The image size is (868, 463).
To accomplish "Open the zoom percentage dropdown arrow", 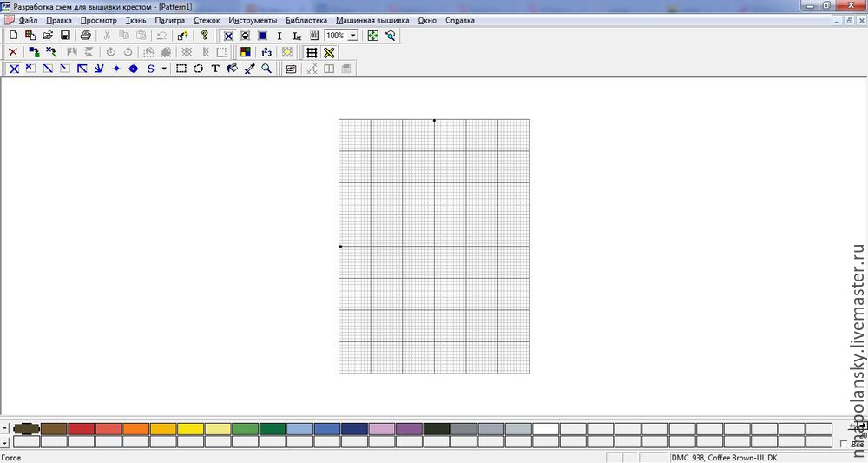I will (352, 36).
